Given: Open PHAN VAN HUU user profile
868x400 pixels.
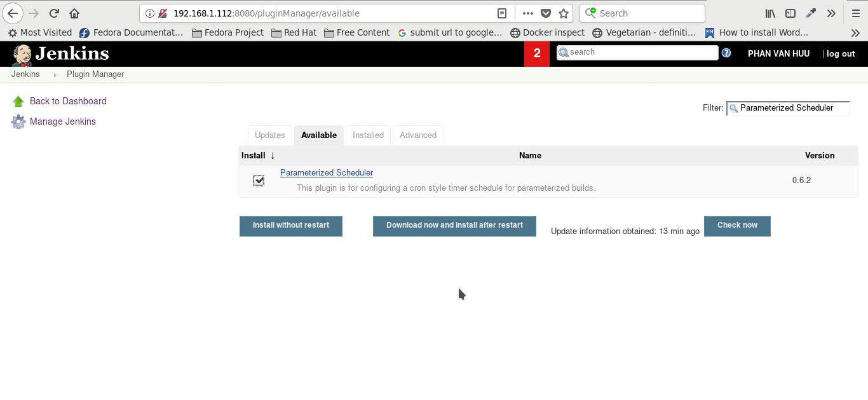Looking at the screenshot, I should [778, 53].
